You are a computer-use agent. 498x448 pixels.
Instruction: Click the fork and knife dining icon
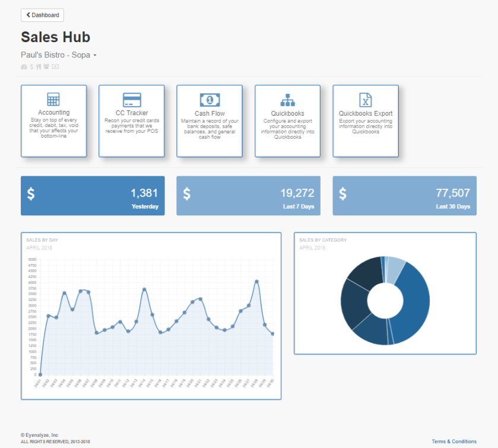(39, 66)
